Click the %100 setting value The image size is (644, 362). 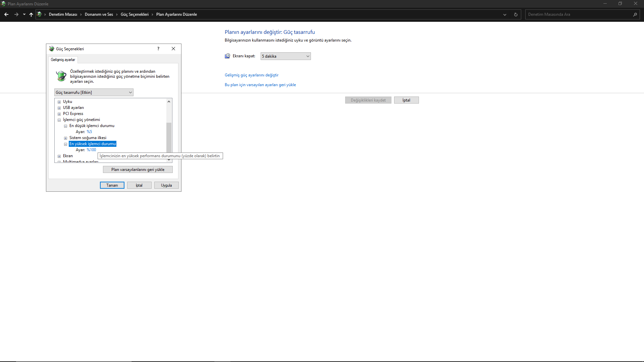(92, 150)
